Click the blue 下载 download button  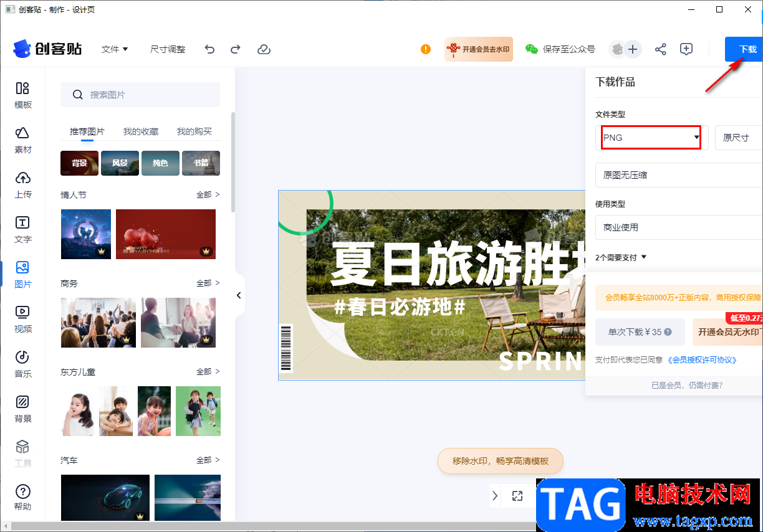[x=744, y=49]
